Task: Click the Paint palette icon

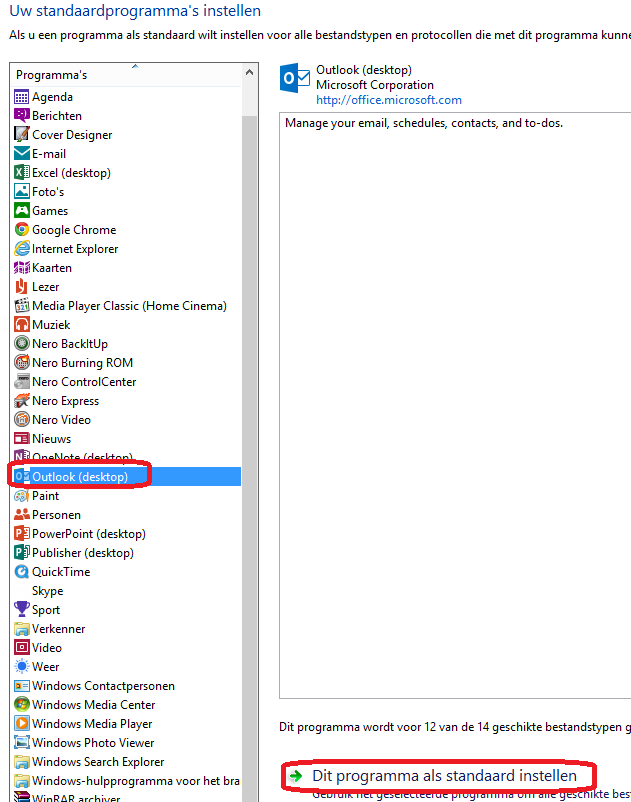Action: (x=21, y=496)
